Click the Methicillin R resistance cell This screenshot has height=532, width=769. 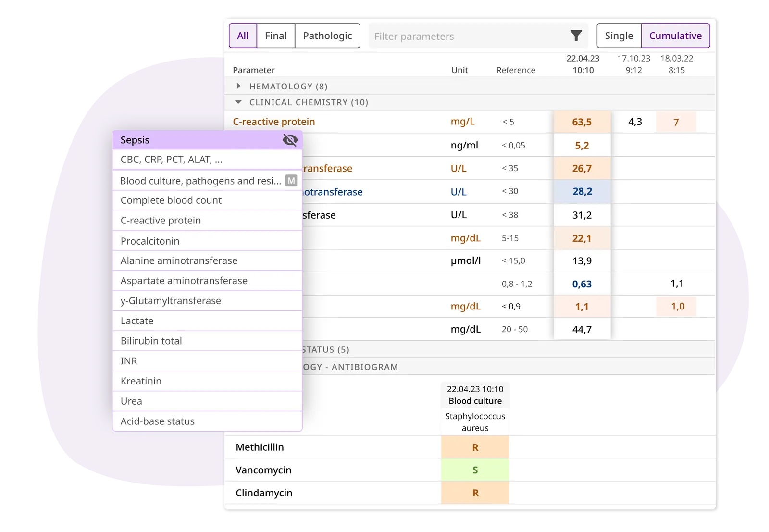click(475, 447)
